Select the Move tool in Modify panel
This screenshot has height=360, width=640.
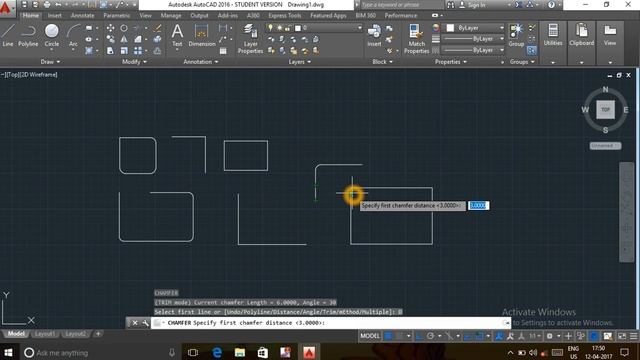(x=110, y=28)
